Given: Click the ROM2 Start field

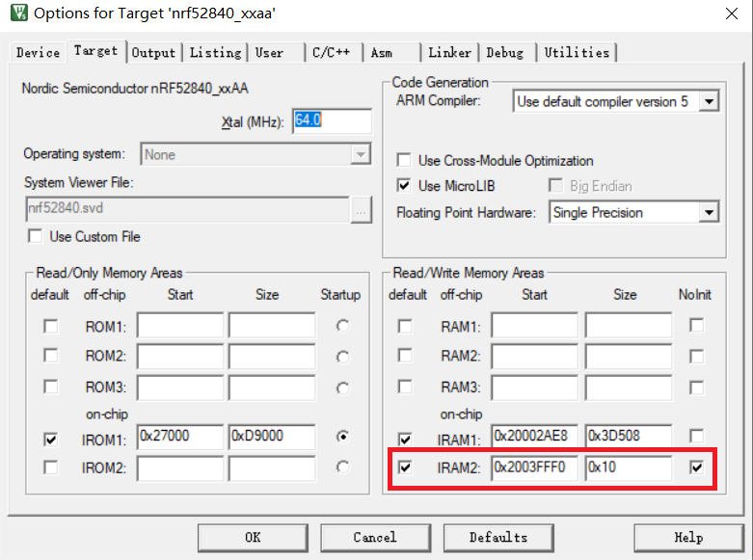Looking at the screenshot, I should coord(180,357).
